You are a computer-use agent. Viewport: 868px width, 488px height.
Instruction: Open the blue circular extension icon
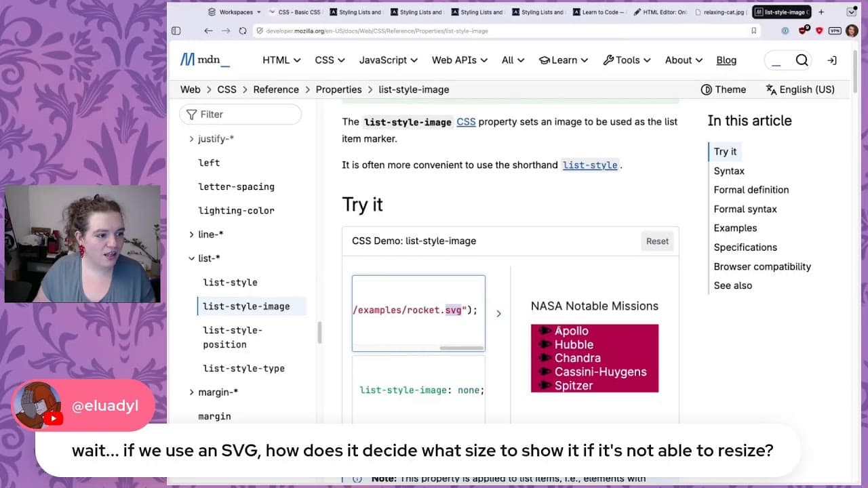tap(785, 30)
